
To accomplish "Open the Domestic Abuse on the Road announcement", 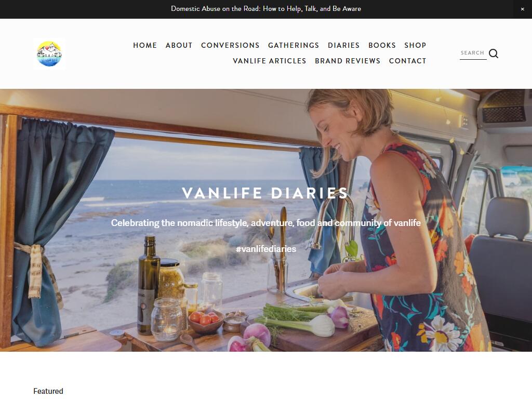I will tap(266, 9).
